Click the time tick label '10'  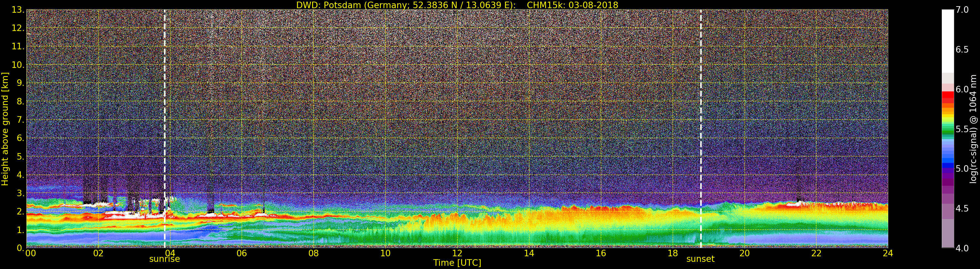pos(385,253)
